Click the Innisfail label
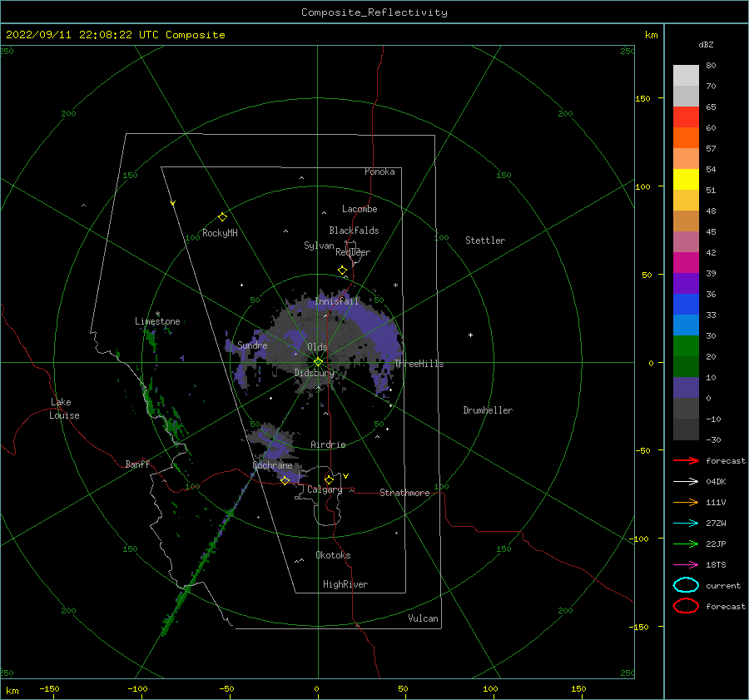Screen dimensions: 749x700 (336, 301)
